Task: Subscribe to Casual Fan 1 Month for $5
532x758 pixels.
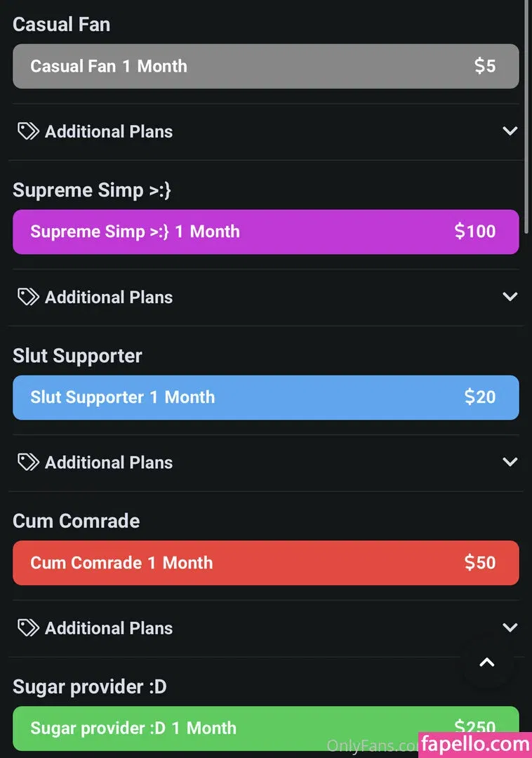Action: [265, 67]
